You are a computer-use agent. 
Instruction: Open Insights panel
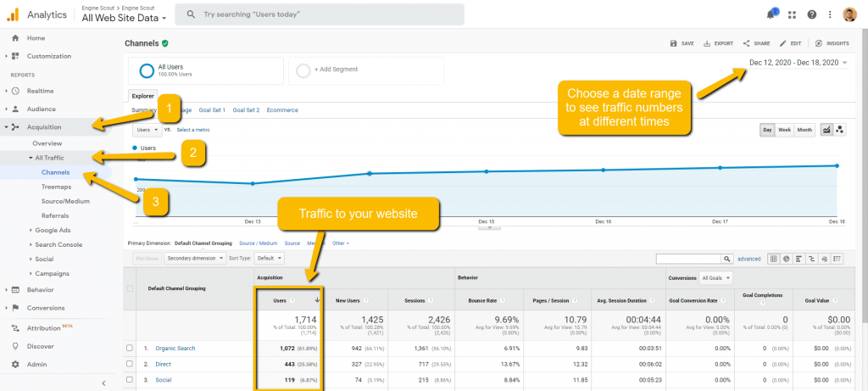tap(832, 43)
